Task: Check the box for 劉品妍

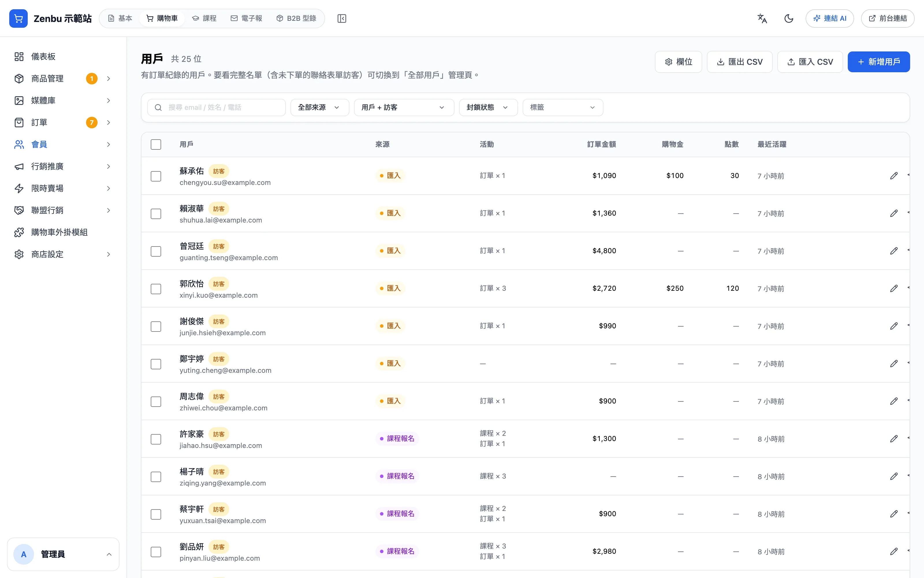Action: 156,552
